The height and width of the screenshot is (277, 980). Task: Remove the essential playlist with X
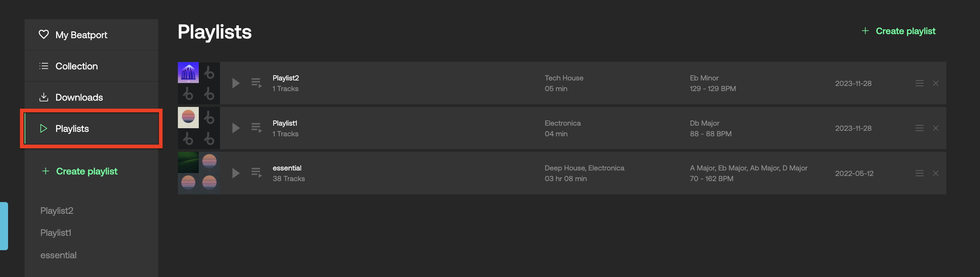pyautogui.click(x=936, y=173)
